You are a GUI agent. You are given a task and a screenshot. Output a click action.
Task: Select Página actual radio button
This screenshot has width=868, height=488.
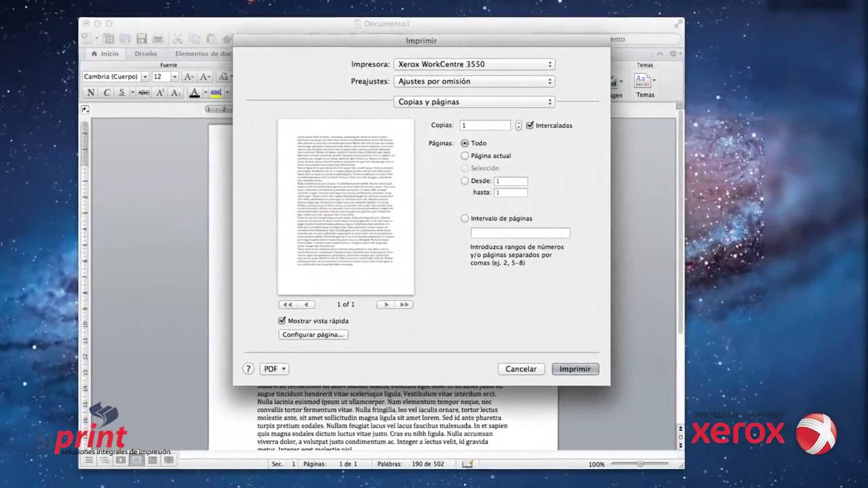coord(465,156)
